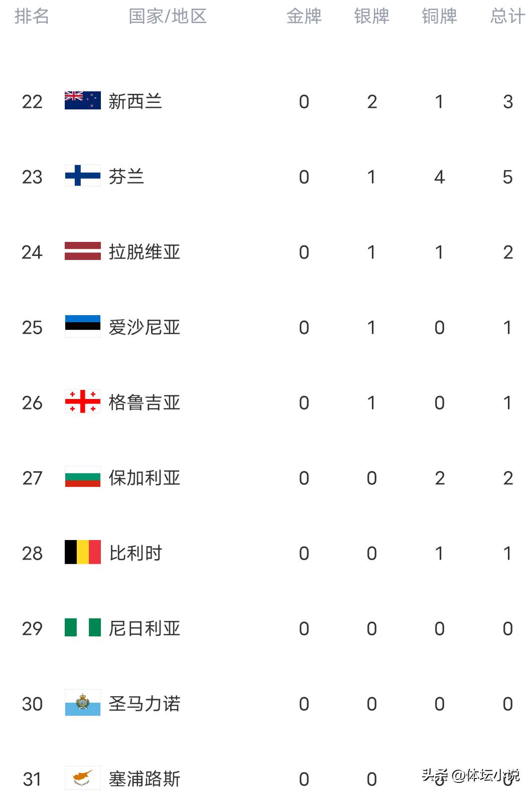Click the 铜牌 column header
532x794 pixels.
(439, 16)
